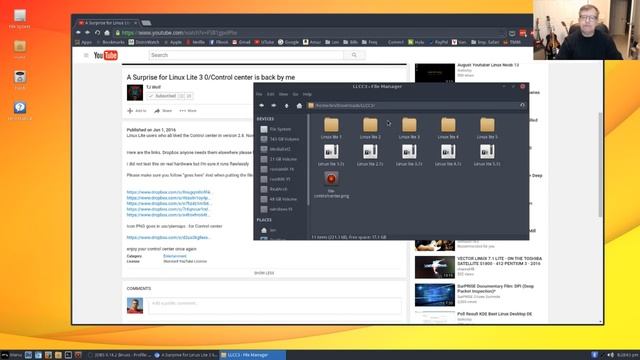Open the Edit menu in File Manager
Screen dimensions: 640x360
(271, 94)
